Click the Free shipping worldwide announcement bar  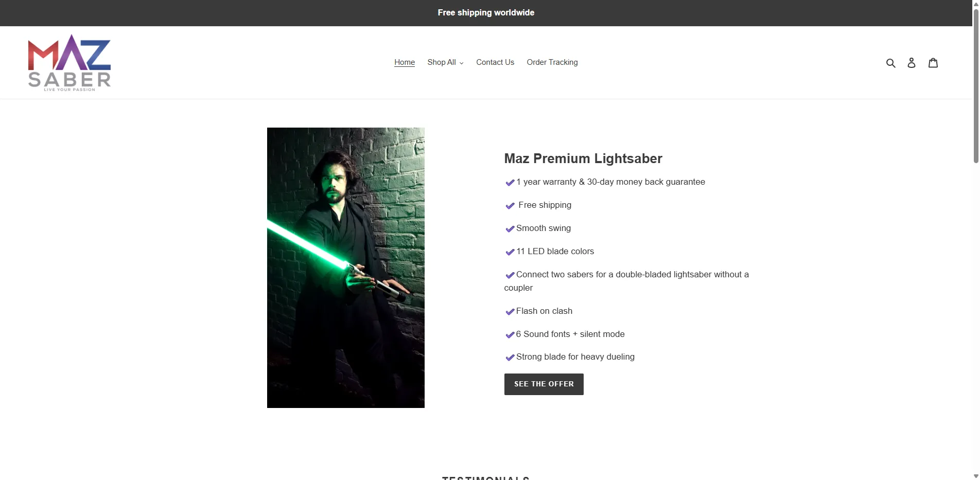pos(486,13)
